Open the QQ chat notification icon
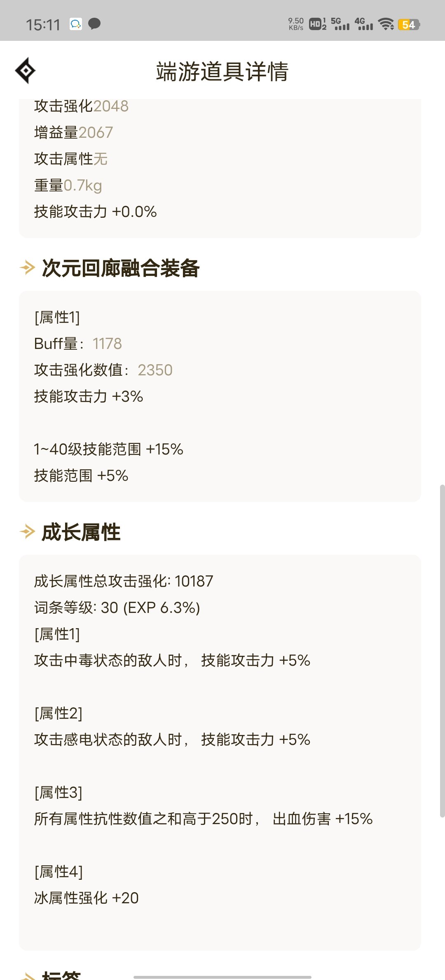This screenshot has height=980, width=445. coord(75,25)
